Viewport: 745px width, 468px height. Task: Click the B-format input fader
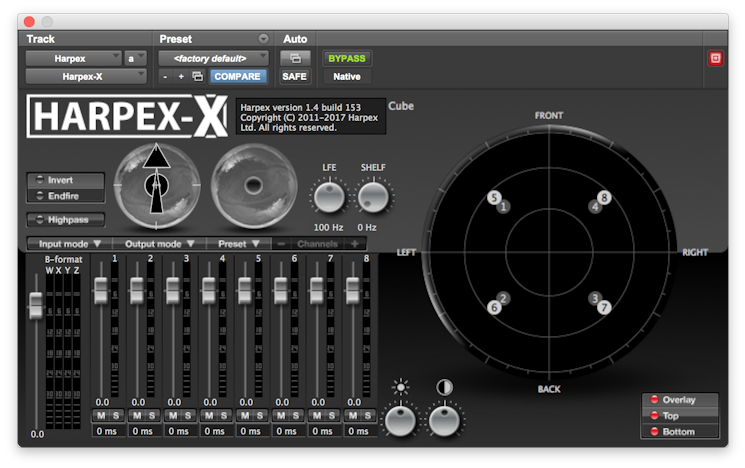(36, 306)
